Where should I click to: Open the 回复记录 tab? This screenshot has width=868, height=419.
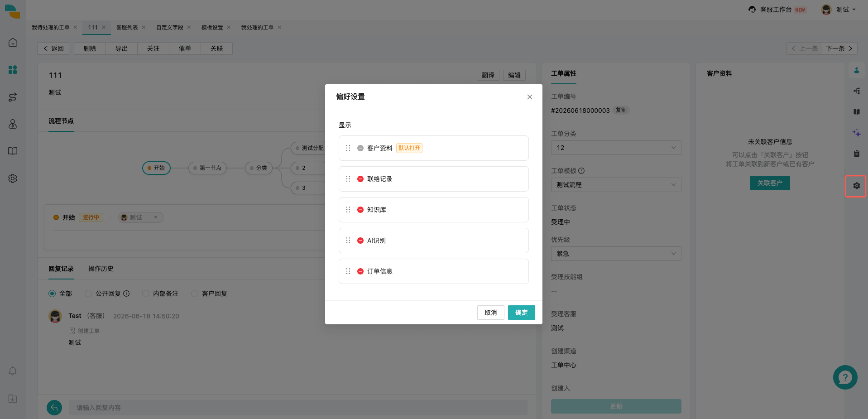[x=61, y=269]
